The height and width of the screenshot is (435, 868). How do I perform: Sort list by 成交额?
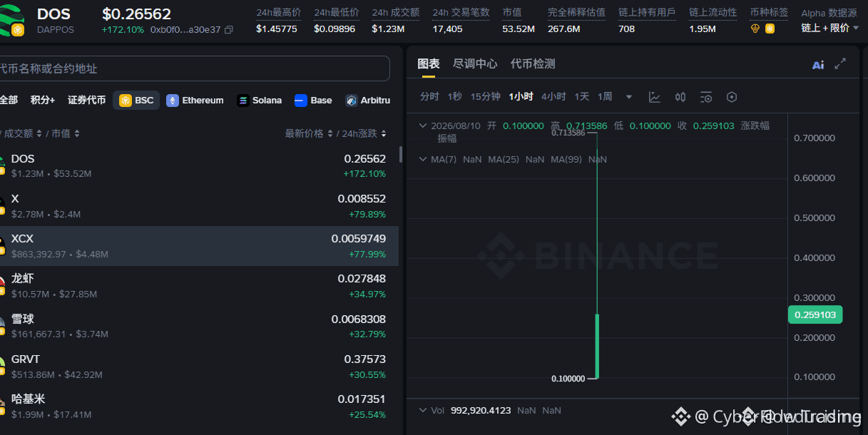[22, 133]
